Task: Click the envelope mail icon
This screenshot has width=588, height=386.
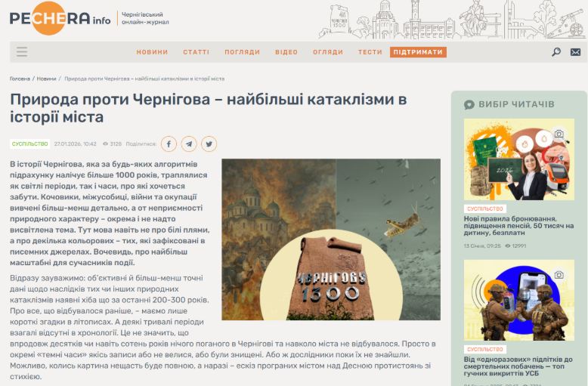Action: tap(575, 52)
